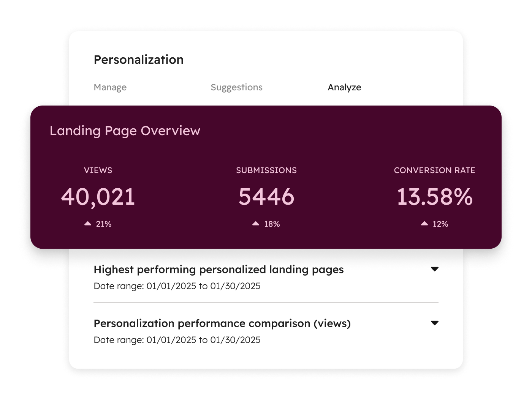Viewport: 532px width, 399px height.
Task: Click the Views upward trend arrow icon
Action: 88,224
